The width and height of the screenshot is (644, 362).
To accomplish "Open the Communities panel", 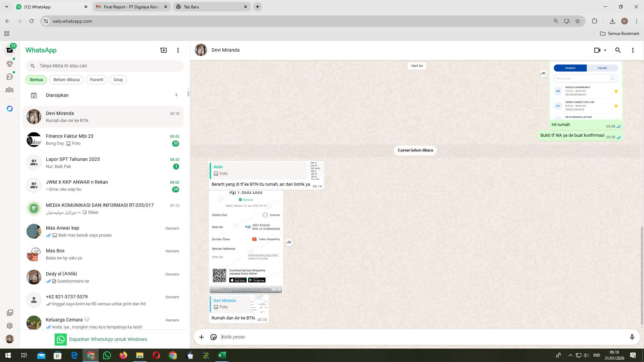I will point(10,90).
